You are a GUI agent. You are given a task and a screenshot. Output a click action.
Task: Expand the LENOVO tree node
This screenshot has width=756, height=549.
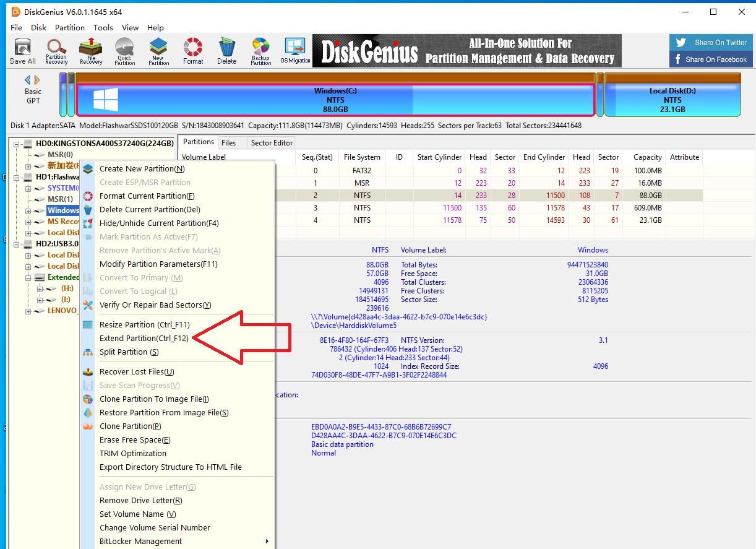[x=28, y=311]
